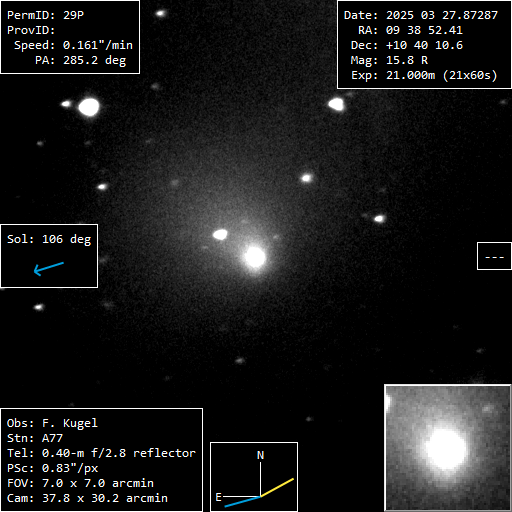Click the blue solar direction arrow
Screen dimensions: 512x512
click(49, 269)
